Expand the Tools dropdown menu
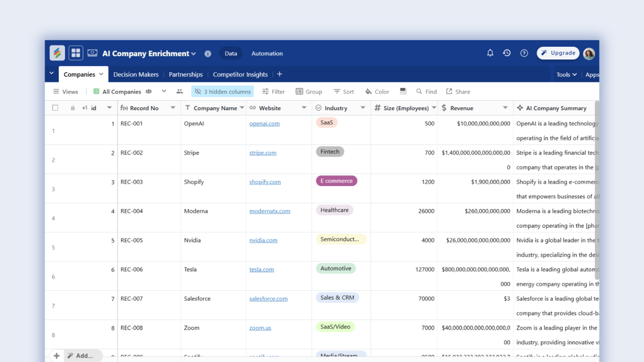644x362 pixels. pos(566,75)
